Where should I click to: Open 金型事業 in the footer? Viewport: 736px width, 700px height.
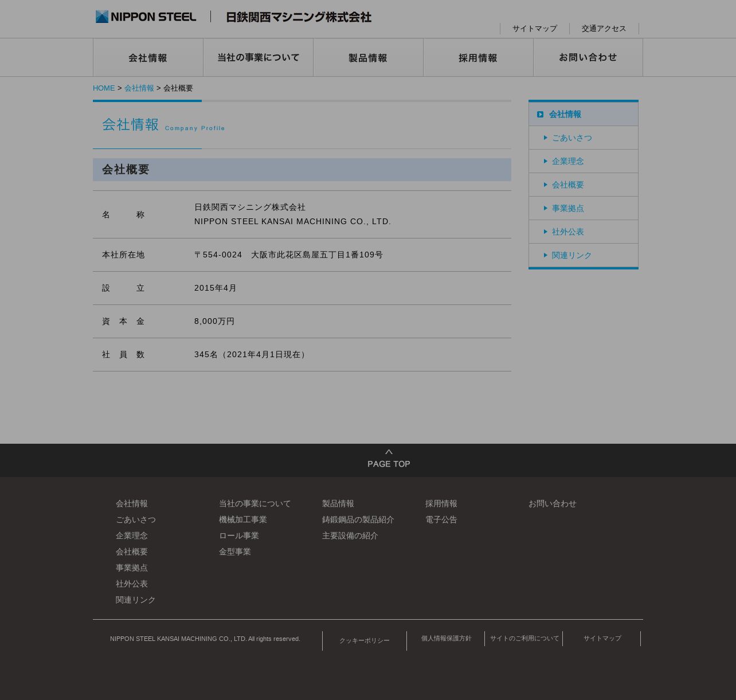[235, 552]
